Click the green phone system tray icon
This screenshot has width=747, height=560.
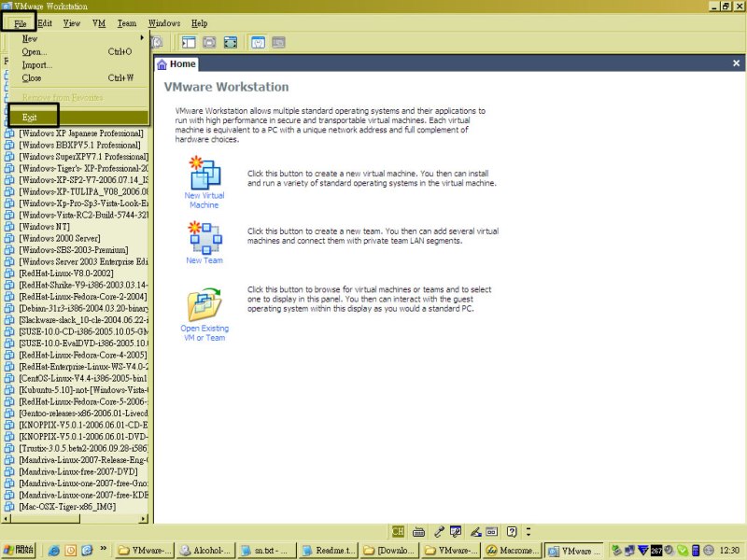click(683, 551)
